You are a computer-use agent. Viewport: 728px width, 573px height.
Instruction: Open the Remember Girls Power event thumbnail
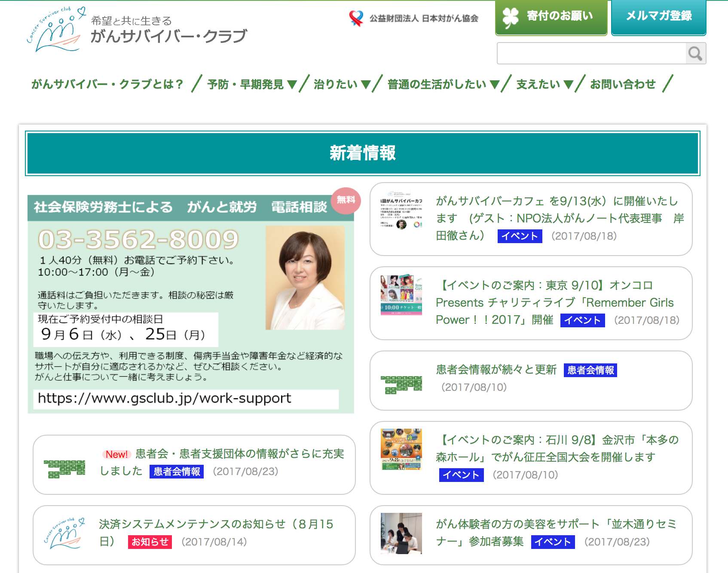point(401,295)
